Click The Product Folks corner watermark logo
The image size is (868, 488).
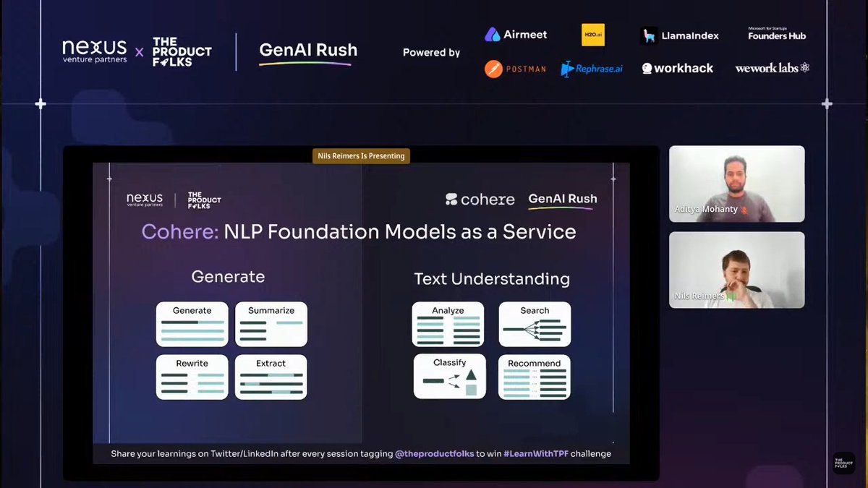(x=843, y=463)
